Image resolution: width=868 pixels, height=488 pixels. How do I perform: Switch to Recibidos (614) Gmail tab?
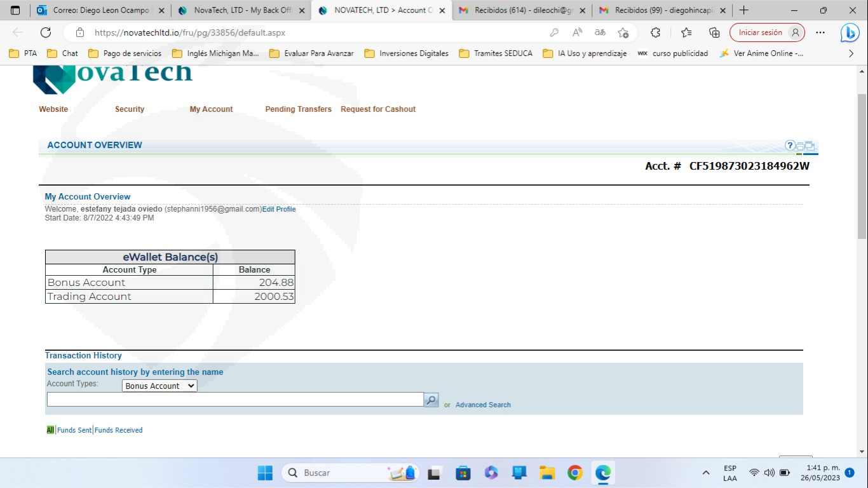521,10
